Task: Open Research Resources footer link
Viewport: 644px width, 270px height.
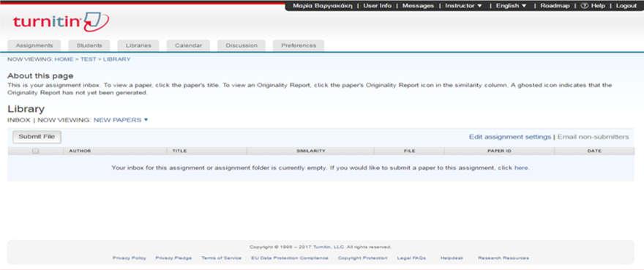Action: tap(503, 258)
